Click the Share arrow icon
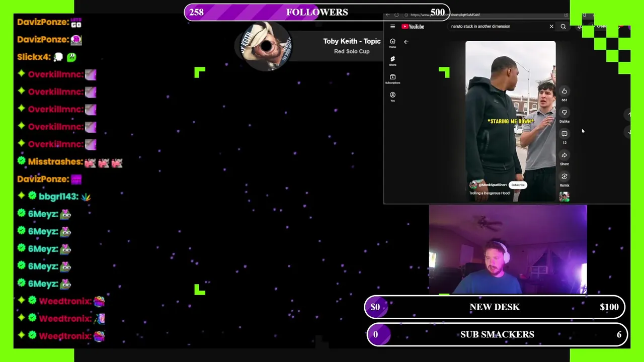The height and width of the screenshot is (362, 644). pos(564,155)
